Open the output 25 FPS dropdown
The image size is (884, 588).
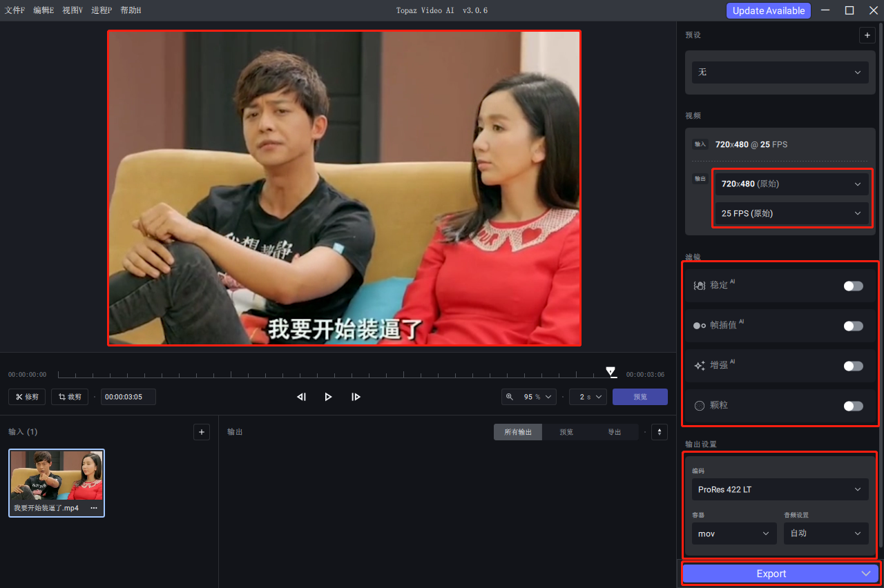[x=792, y=213]
